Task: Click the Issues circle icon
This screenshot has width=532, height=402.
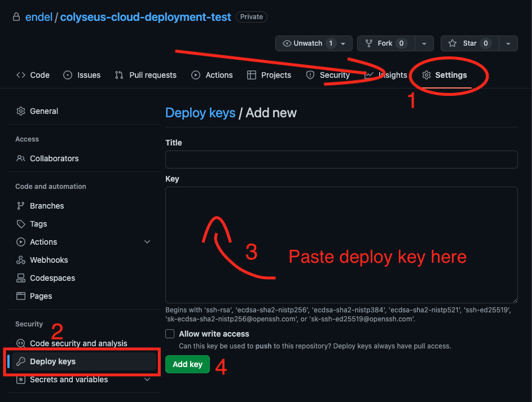Action: point(68,75)
